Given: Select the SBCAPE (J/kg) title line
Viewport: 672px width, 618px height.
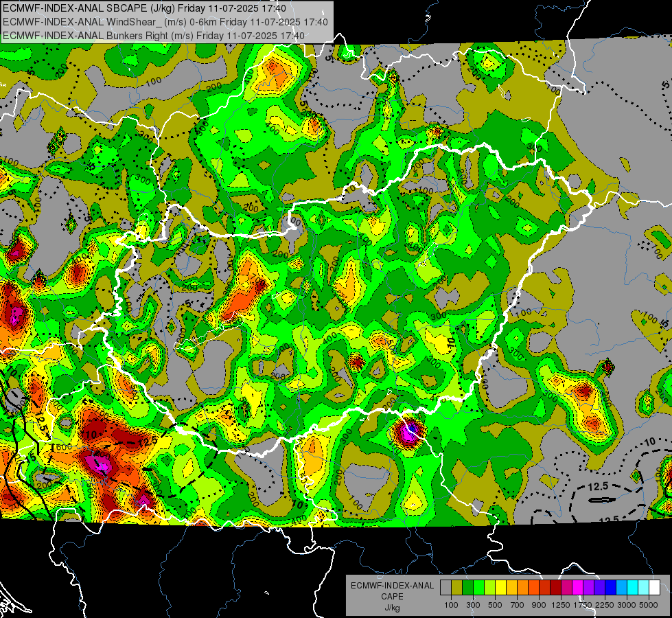Looking at the screenshot, I should click(x=144, y=8).
